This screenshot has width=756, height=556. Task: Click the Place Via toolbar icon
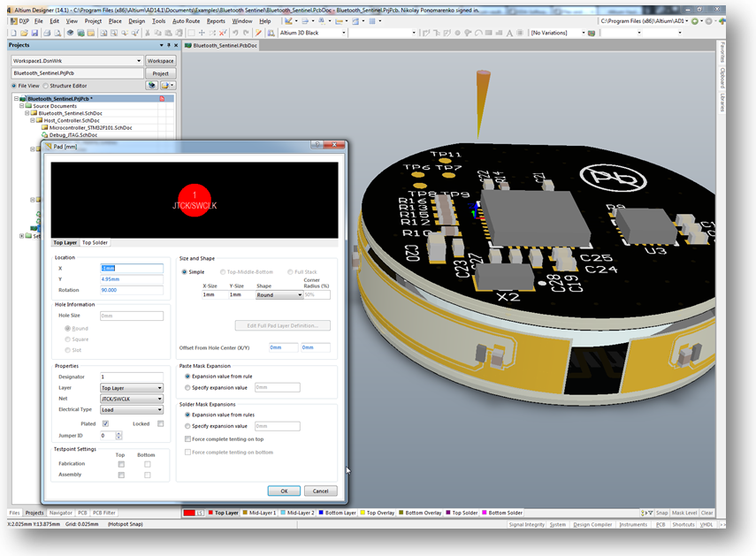pyautogui.click(x=468, y=33)
